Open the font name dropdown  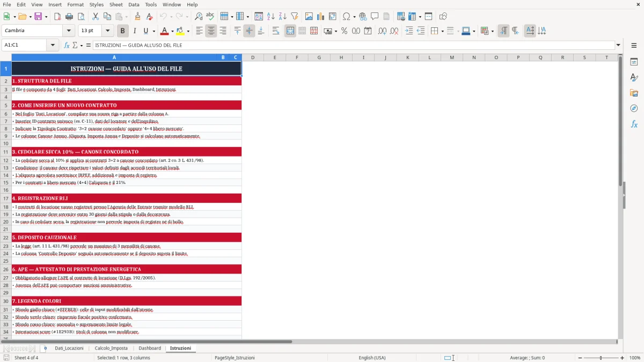(69, 31)
